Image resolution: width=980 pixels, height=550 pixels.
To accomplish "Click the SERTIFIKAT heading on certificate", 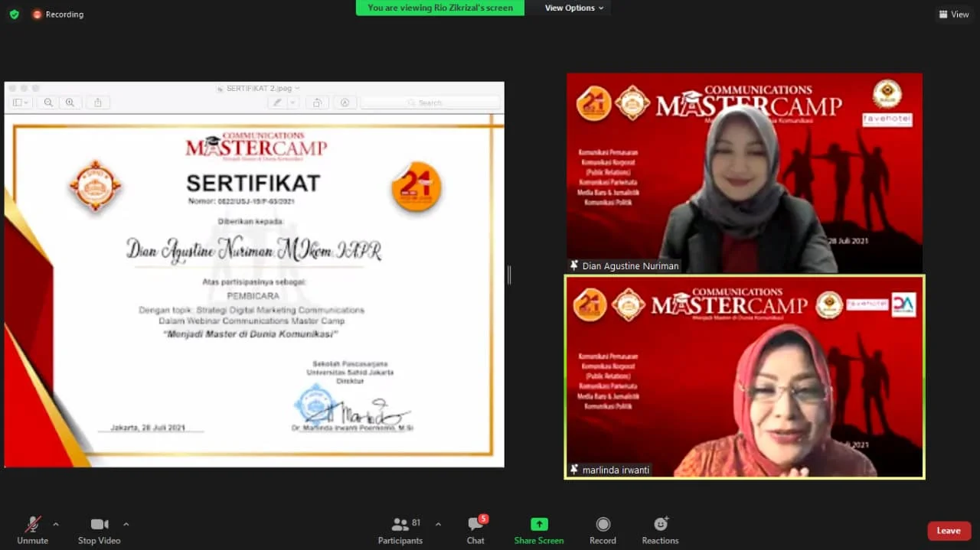I will (x=253, y=184).
